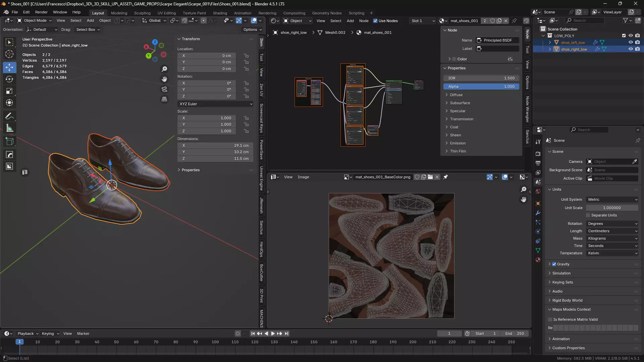
Task: Open the Render menu
Action: 41,12
